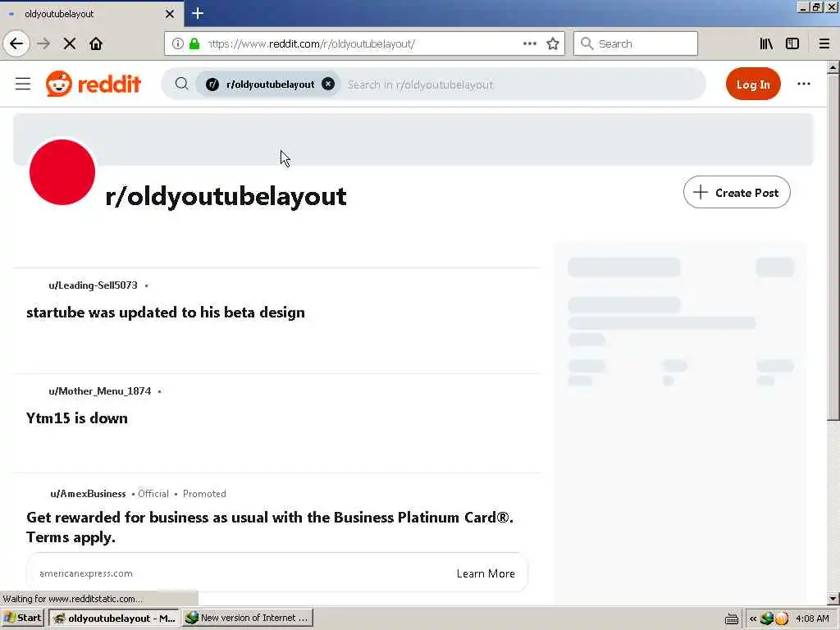Click the keyboard icon in taskbar
840x630 pixels.
pyautogui.click(x=731, y=619)
